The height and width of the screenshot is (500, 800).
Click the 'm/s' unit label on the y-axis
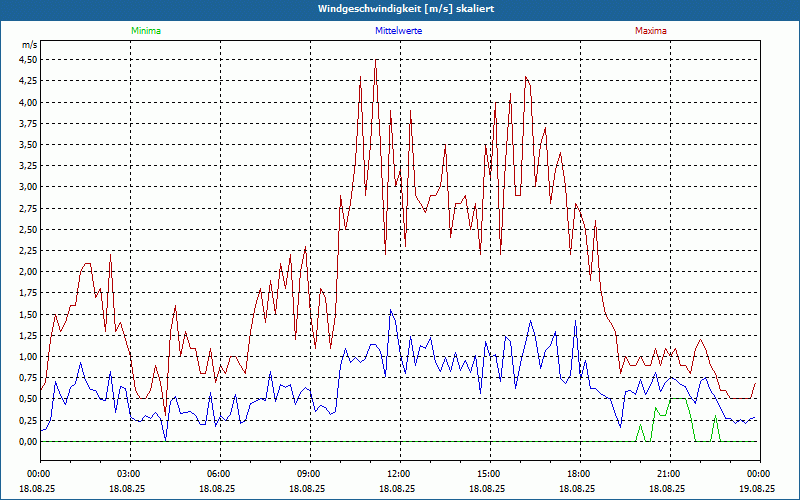click(x=30, y=45)
